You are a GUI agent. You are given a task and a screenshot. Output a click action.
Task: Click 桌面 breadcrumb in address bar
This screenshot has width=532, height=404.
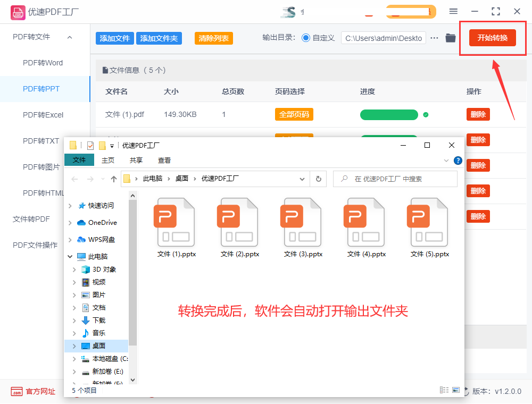point(181,179)
